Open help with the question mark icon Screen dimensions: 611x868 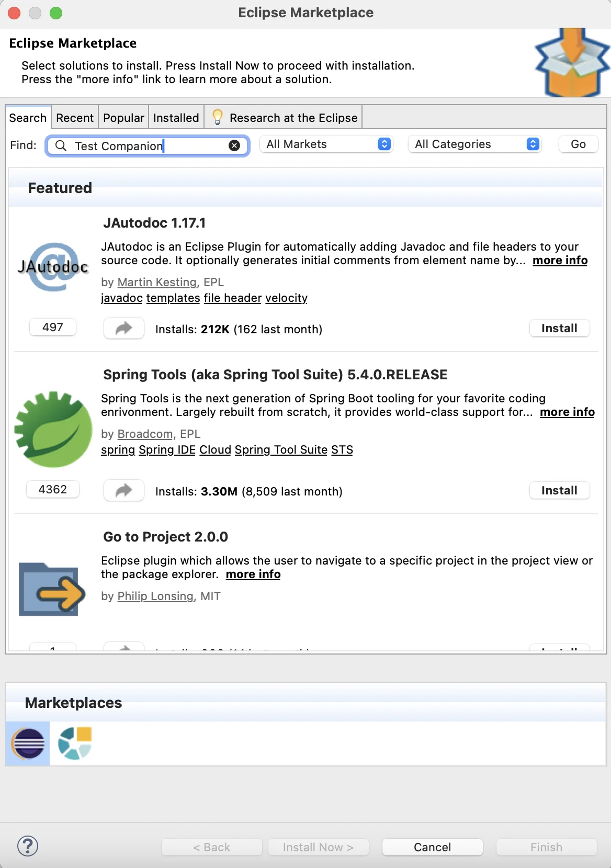coord(28,846)
